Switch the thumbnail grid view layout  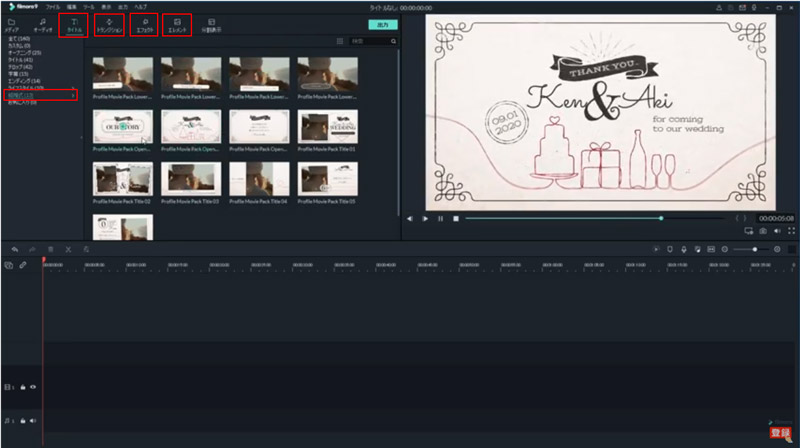click(x=340, y=42)
